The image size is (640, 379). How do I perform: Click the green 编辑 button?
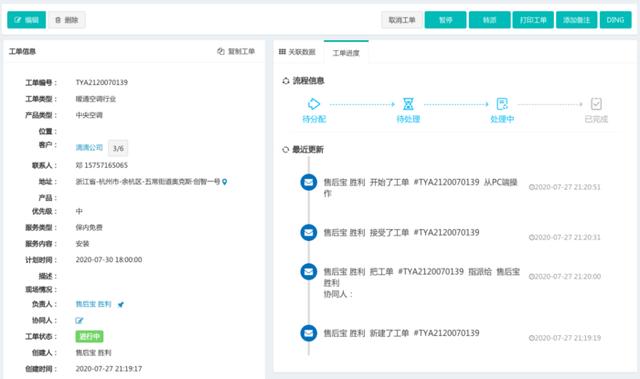(x=27, y=20)
